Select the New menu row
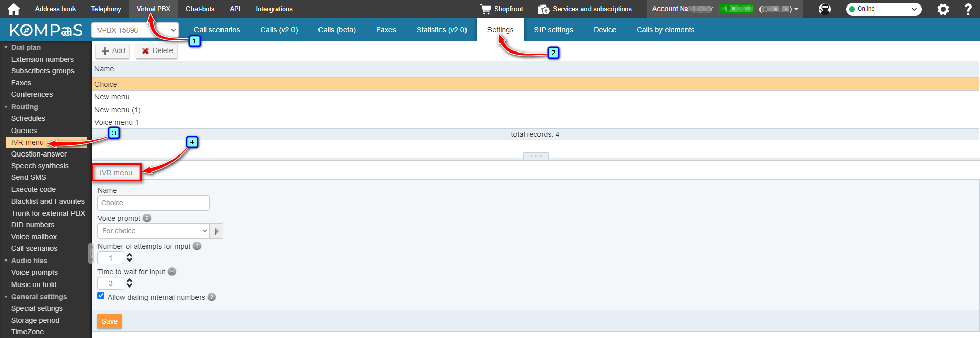The height and width of the screenshot is (338, 980). (x=535, y=97)
